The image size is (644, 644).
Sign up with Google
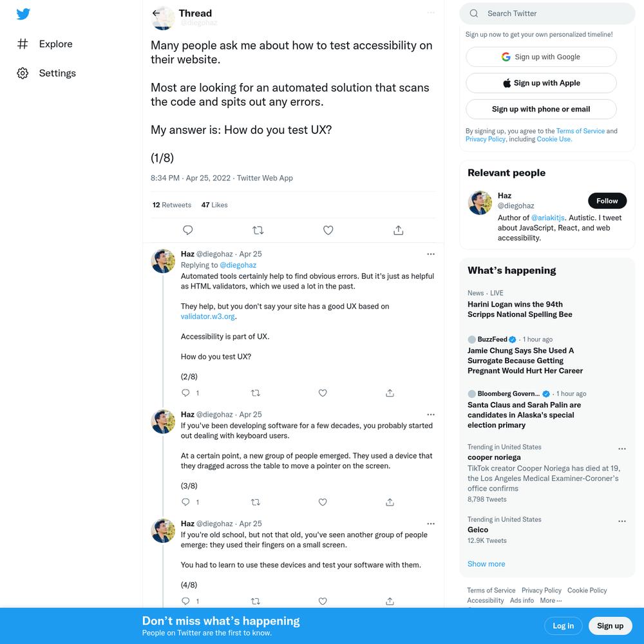tap(541, 57)
